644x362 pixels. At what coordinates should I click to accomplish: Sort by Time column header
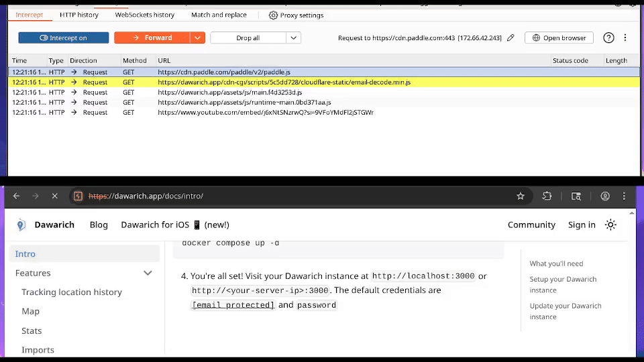[19, 60]
